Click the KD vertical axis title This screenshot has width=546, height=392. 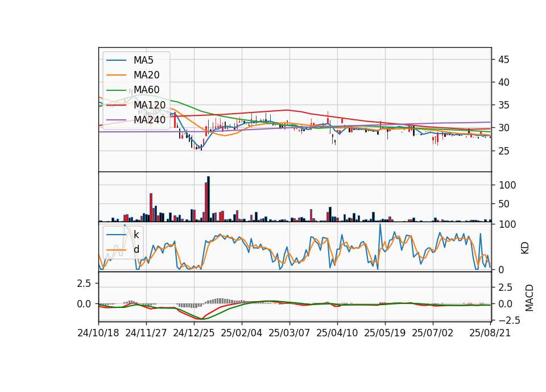point(525,248)
